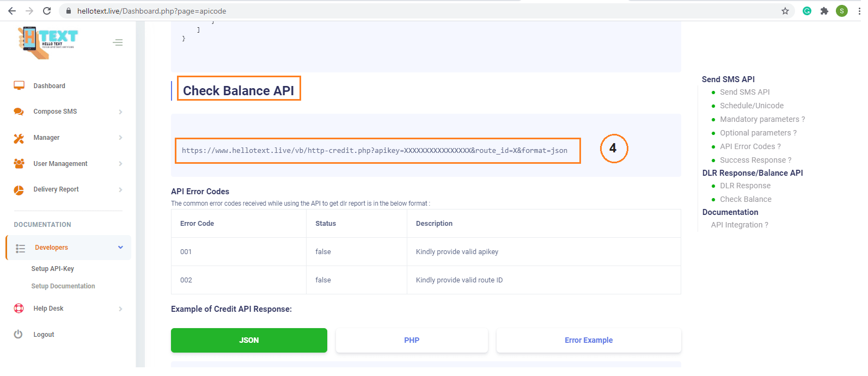Select the Error Example tab
Screen dimensions: 868x376
click(x=588, y=340)
